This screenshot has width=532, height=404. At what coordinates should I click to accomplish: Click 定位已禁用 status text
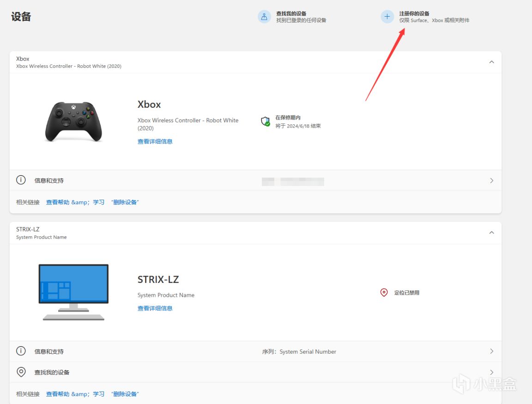[x=407, y=293]
